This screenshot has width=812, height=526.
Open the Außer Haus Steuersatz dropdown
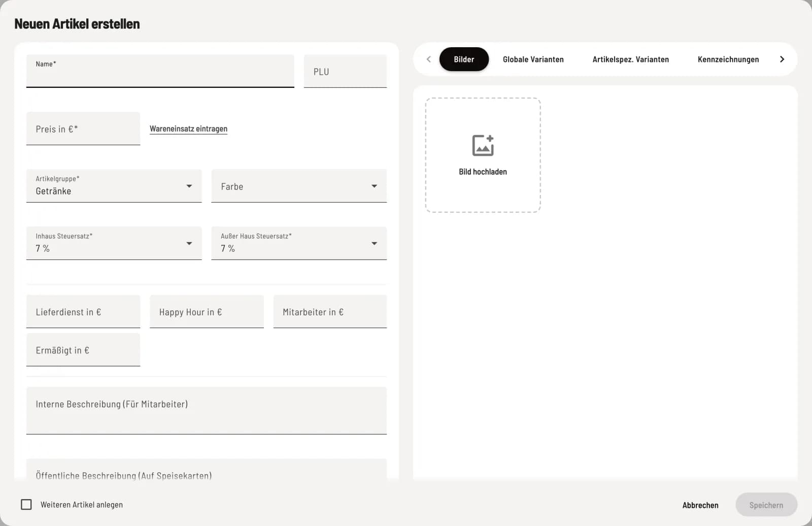tap(299, 243)
